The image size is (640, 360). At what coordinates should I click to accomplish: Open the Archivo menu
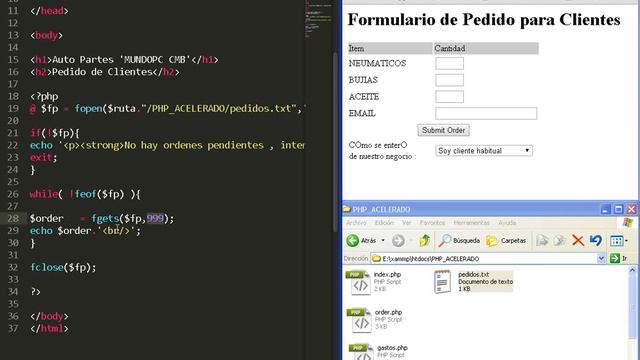[356, 223]
